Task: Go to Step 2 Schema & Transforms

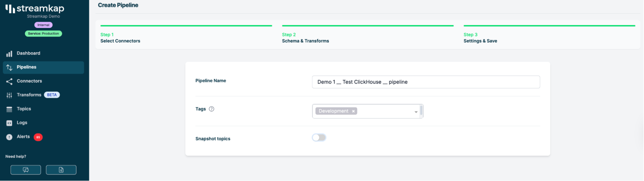Action: tap(305, 38)
